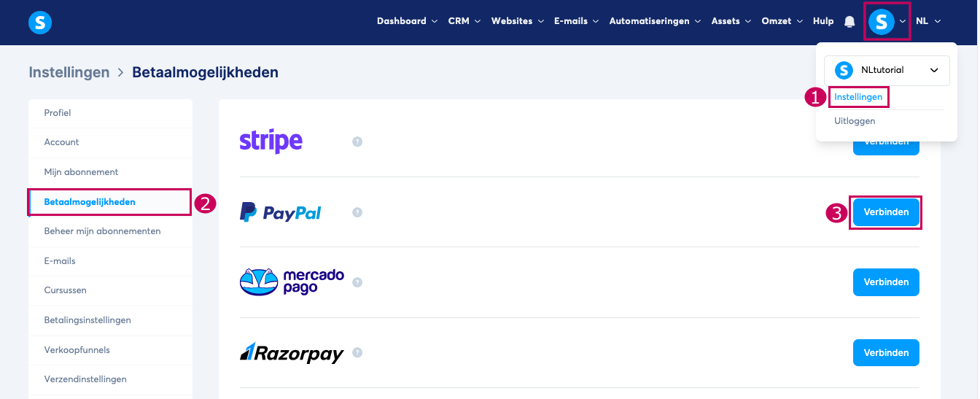The height and width of the screenshot is (399, 980).
Task: Open the NLtutorial account selector
Action: 887,71
